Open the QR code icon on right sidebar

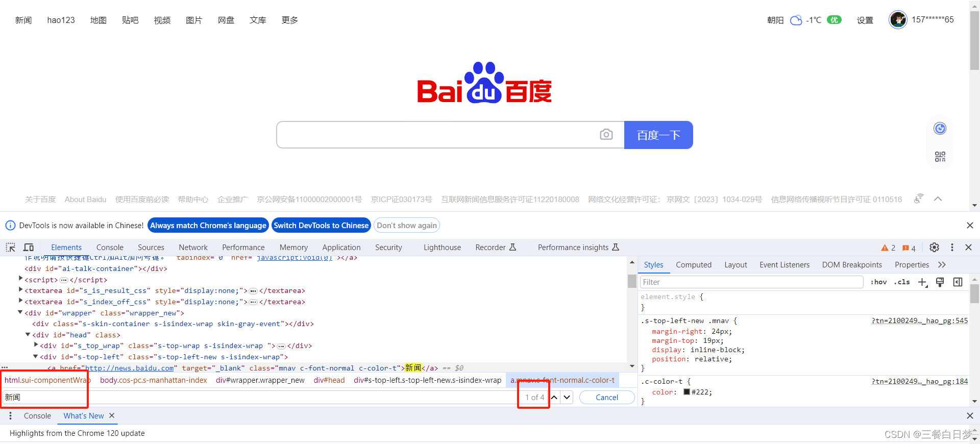tap(940, 157)
